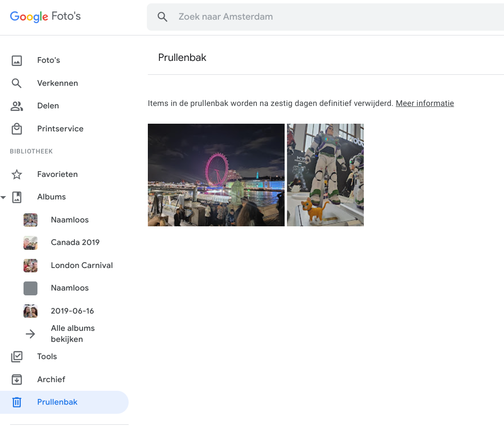Click the arrow icon for all albums
Viewport: 504px width, 432px height.
pos(31,334)
